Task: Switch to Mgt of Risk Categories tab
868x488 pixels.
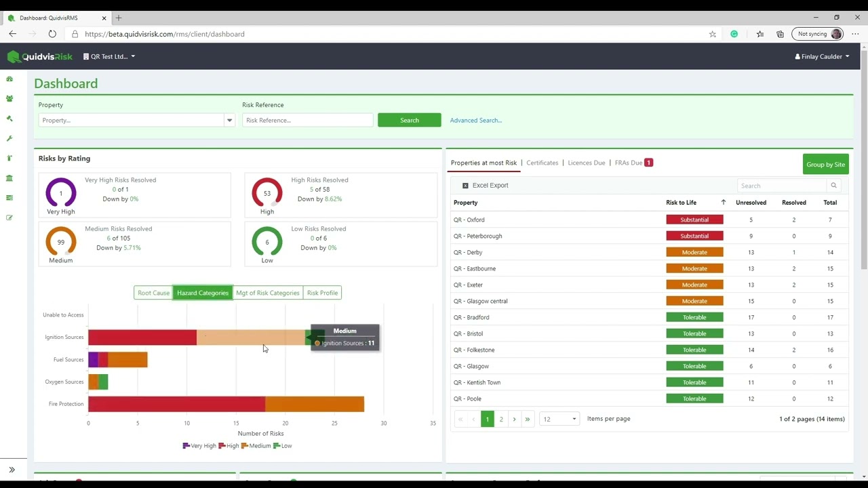Action: [x=268, y=293]
